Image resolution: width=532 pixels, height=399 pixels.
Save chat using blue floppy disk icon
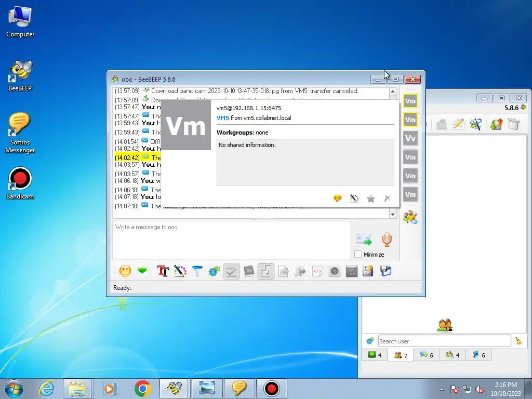click(x=386, y=271)
